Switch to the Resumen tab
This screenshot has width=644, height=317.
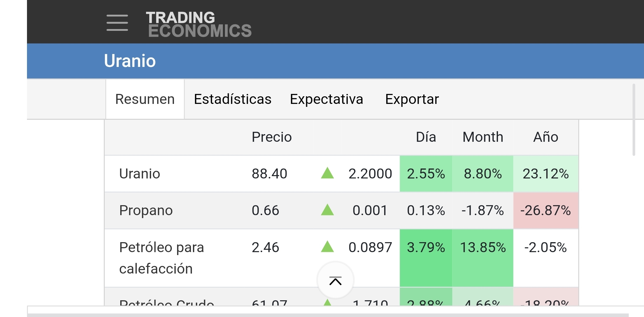(x=145, y=99)
